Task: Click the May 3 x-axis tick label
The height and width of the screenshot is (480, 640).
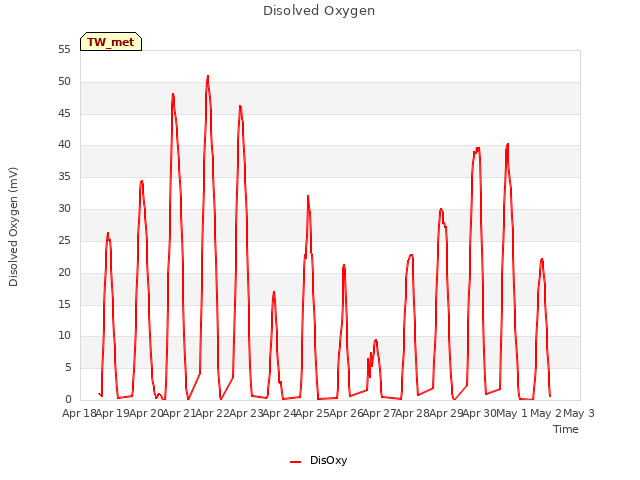Action: coord(578,413)
